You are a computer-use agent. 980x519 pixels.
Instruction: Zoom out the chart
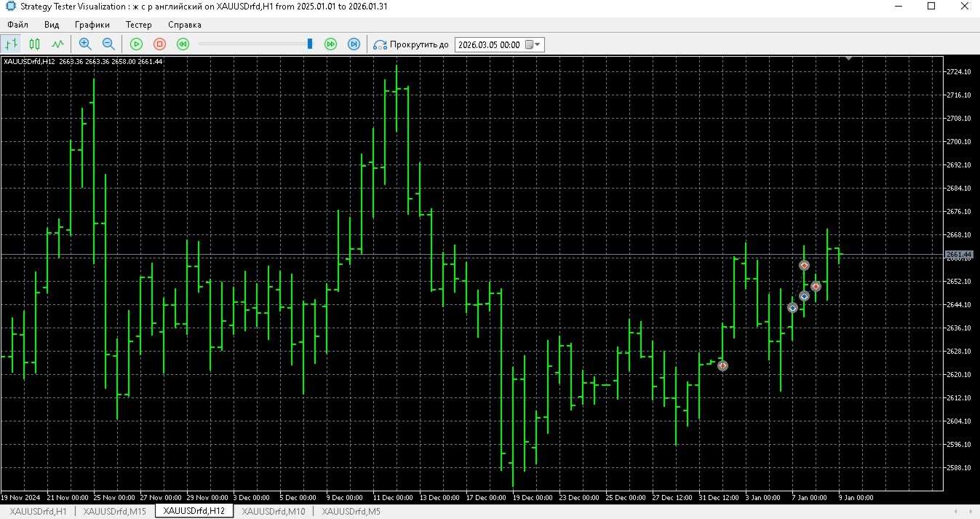108,44
